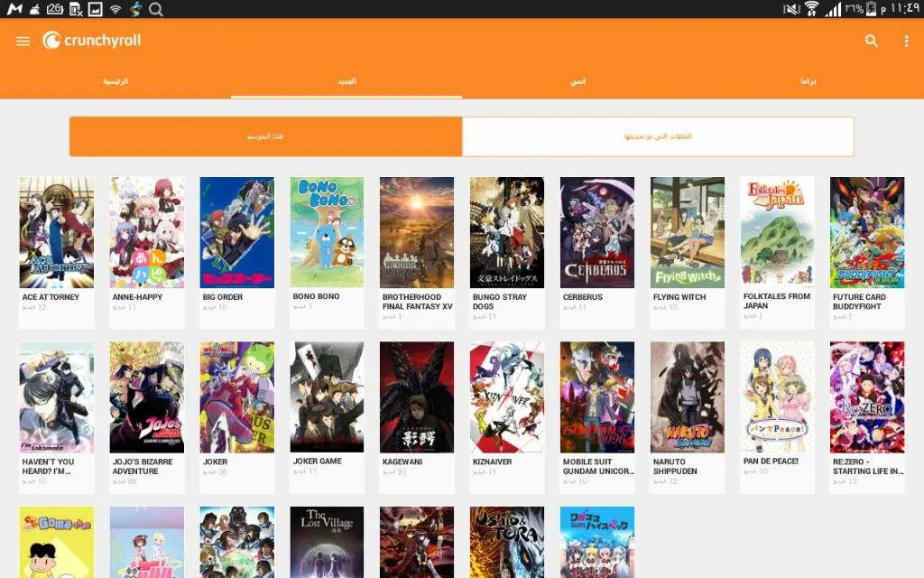Select the Ushio & Tora poster
The height and width of the screenshot is (578, 924).
507,542
